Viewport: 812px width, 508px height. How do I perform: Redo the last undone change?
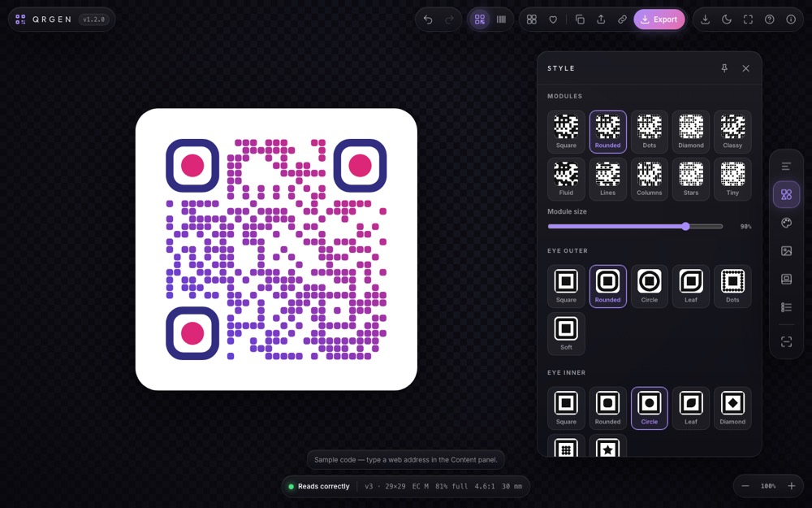point(450,20)
